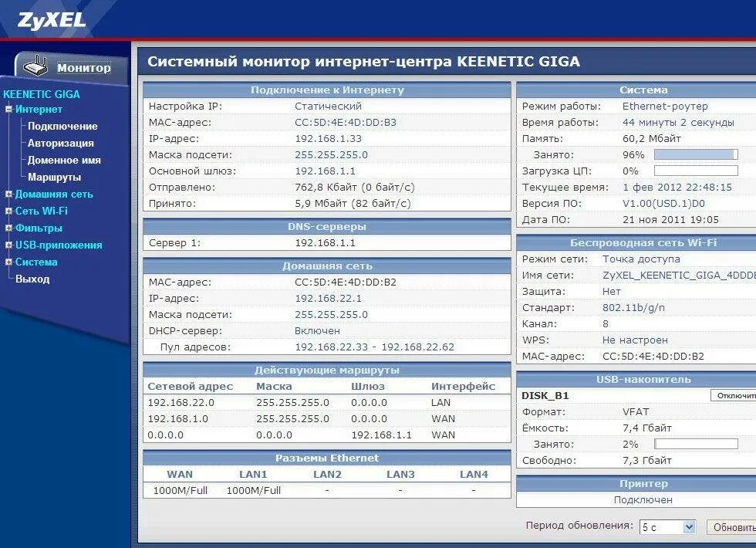Click the IP address 192.168.1.33
Image resolution: width=756 pixels, height=548 pixels.
328,139
